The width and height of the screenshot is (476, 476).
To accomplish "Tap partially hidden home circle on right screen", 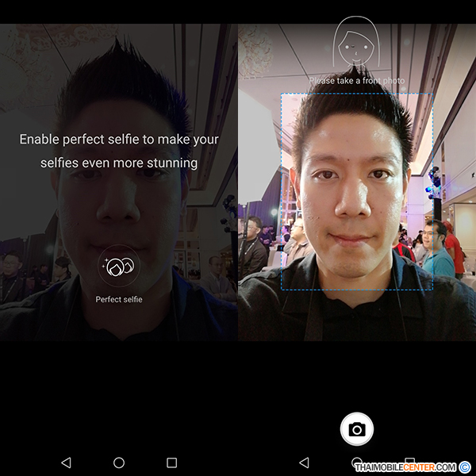I will [357, 459].
